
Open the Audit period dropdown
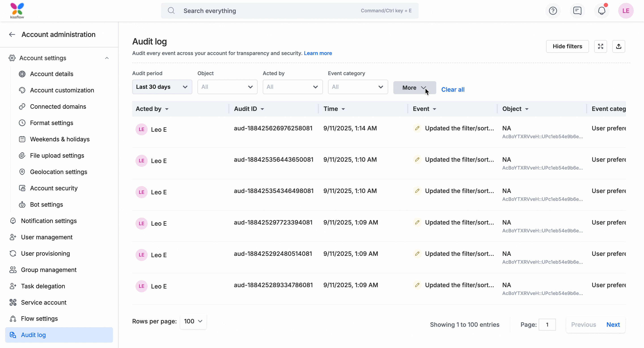(x=162, y=87)
